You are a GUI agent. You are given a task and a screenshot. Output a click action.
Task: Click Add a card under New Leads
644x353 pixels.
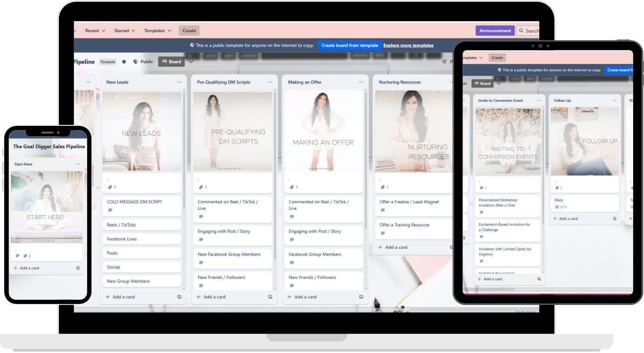click(x=120, y=297)
